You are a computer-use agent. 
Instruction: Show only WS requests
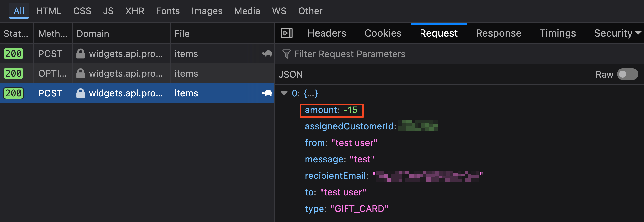click(279, 11)
